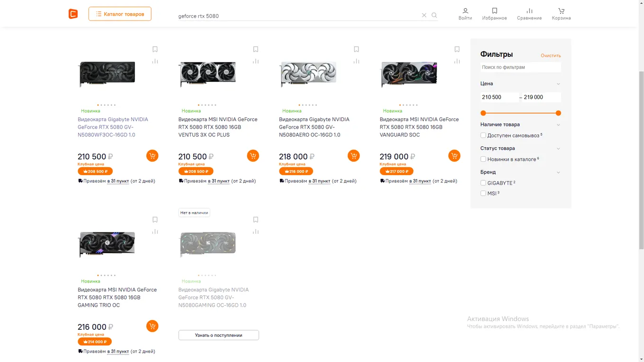Screen dimensions: 644x362
Task: Add Gigabyte GV-N5080WF3OC-16GD to comparison
Action: pyautogui.click(x=155, y=61)
